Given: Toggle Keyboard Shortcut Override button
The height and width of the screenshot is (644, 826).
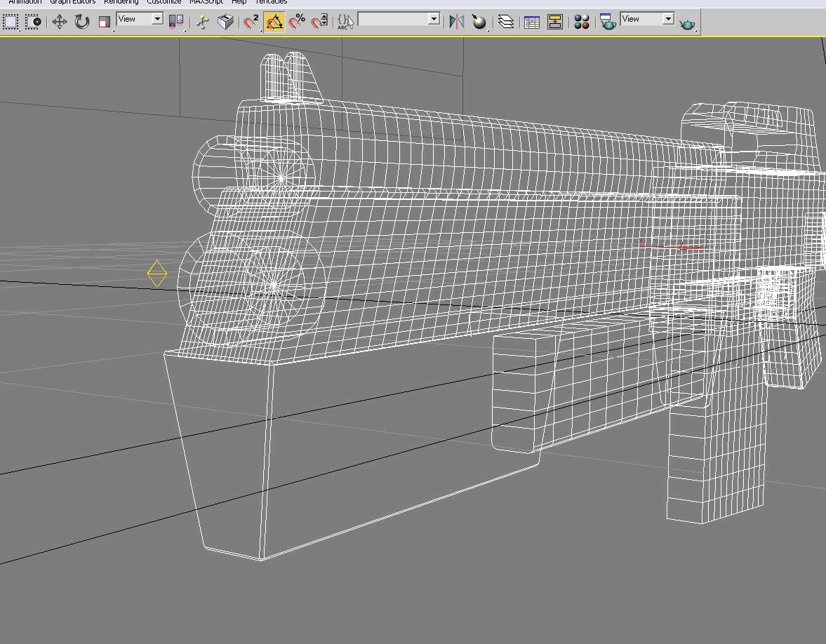Looking at the screenshot, I should [225, 22].
